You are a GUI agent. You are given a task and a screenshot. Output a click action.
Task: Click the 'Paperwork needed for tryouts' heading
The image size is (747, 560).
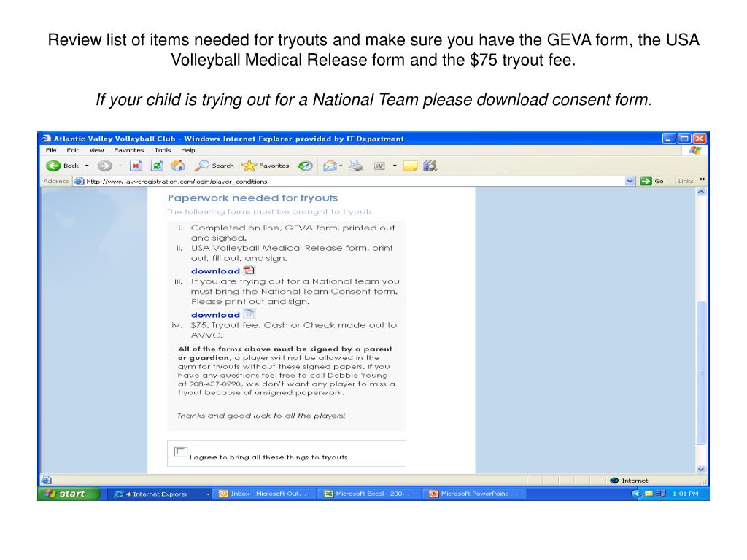click(x=252, y=198)
